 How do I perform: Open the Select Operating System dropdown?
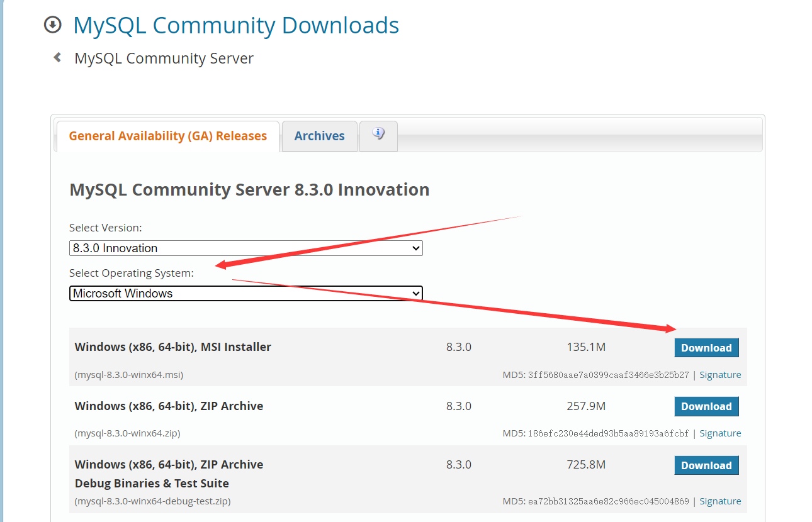click(x=246, y=293)
